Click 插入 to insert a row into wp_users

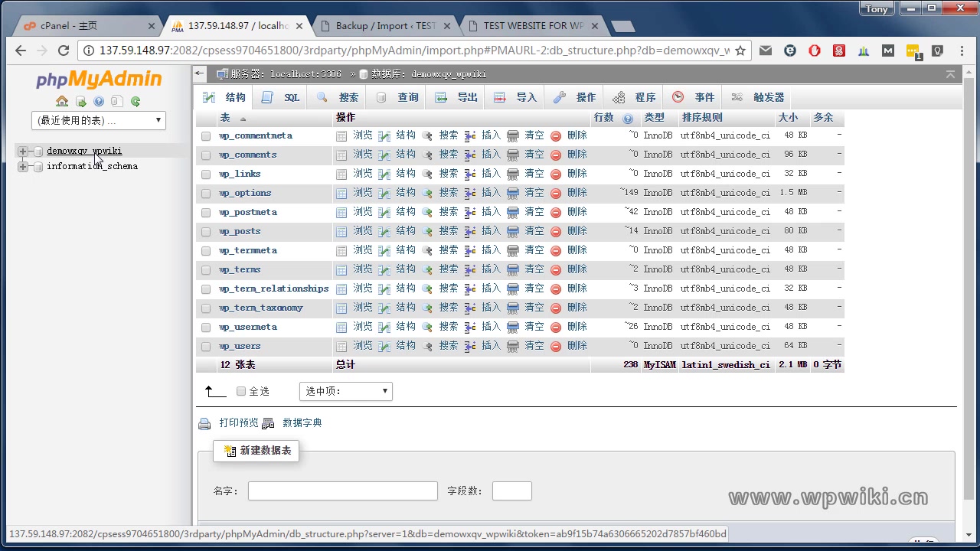tap(490, 346)
